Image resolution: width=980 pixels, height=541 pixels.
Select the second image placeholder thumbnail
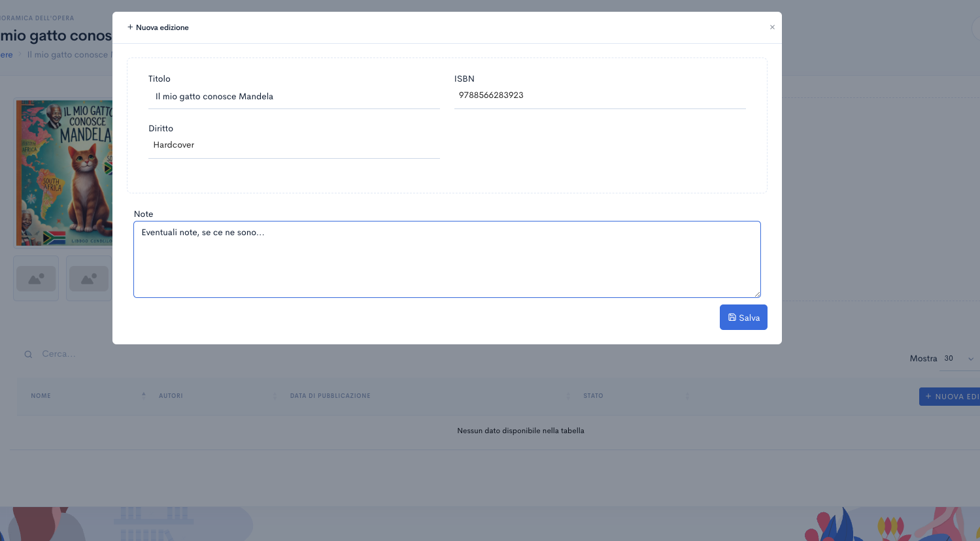[x=89, y=279]
